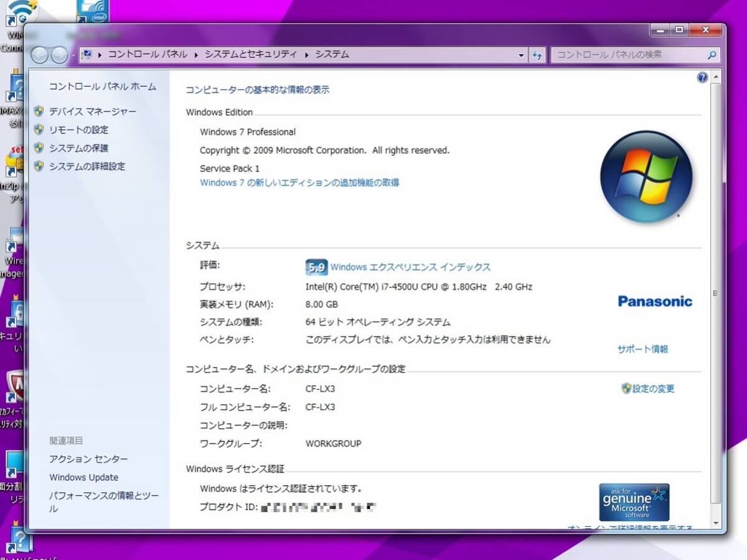Click the refresh button in address bar

[x=538, y=55]
